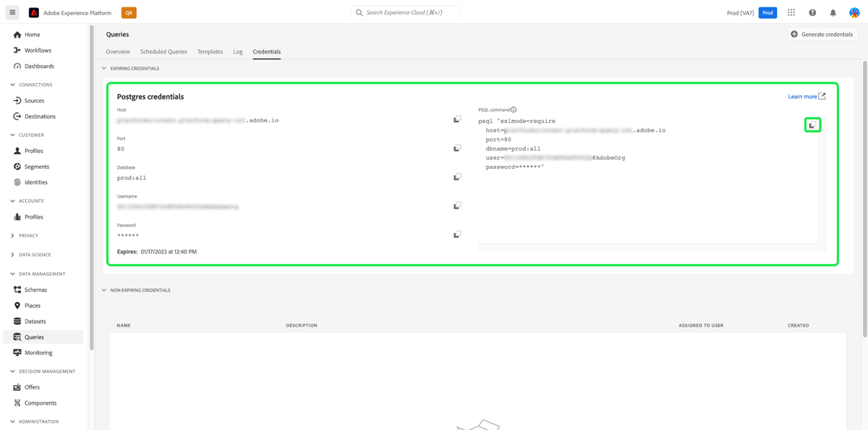Copy the Password credential value
868x430 pixels.
coord(456,233)
